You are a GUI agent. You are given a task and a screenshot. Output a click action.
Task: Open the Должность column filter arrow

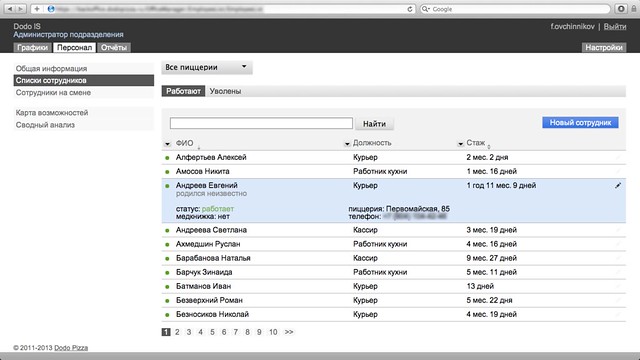point(347,144)
